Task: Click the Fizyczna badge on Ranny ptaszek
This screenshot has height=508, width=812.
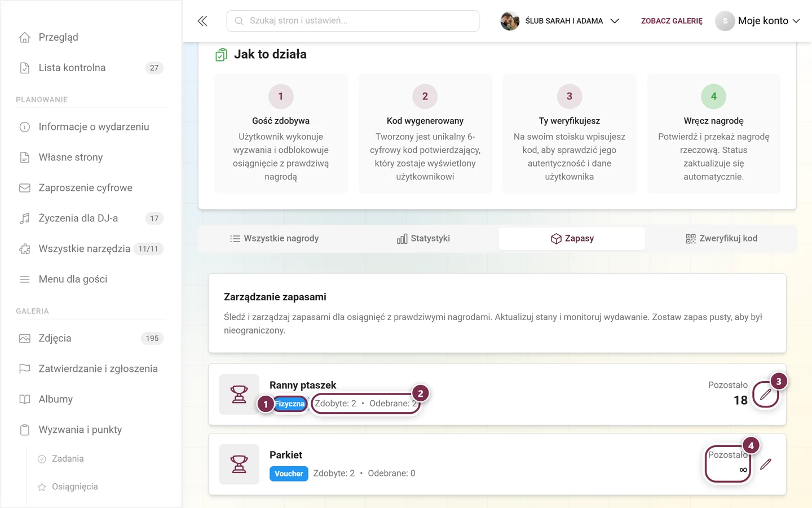Action: point(290,404)
